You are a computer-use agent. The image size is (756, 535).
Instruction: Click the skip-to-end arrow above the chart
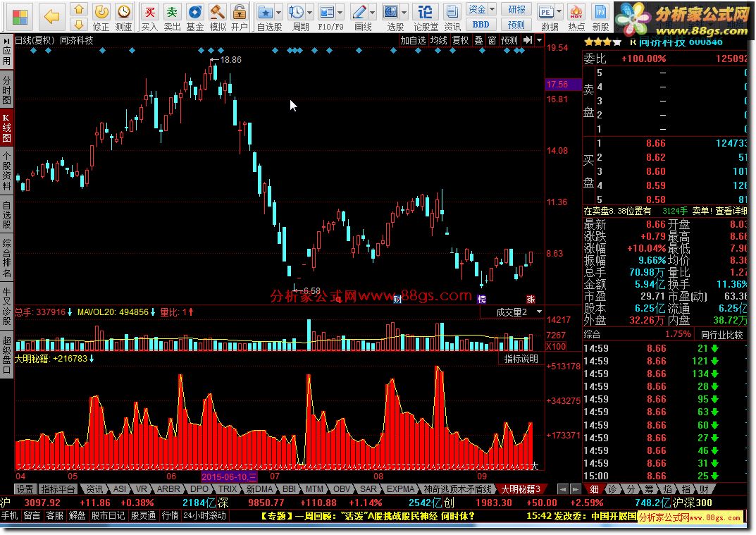[528, 40]
